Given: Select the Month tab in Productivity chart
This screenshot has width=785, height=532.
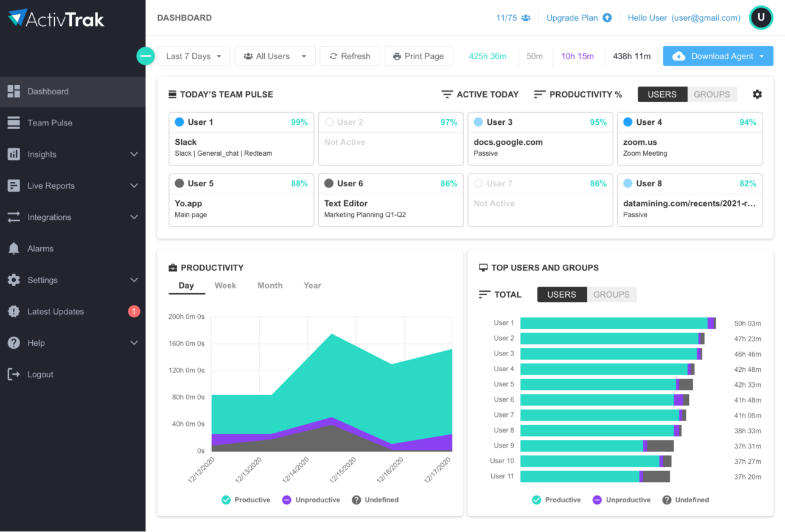Looking at the screenshot, I should click(270, 285).
